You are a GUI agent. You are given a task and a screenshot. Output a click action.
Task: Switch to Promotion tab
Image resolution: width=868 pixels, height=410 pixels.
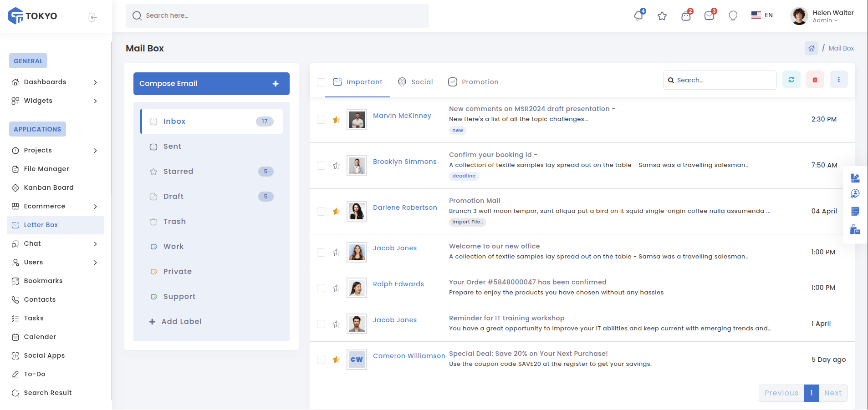473,82
